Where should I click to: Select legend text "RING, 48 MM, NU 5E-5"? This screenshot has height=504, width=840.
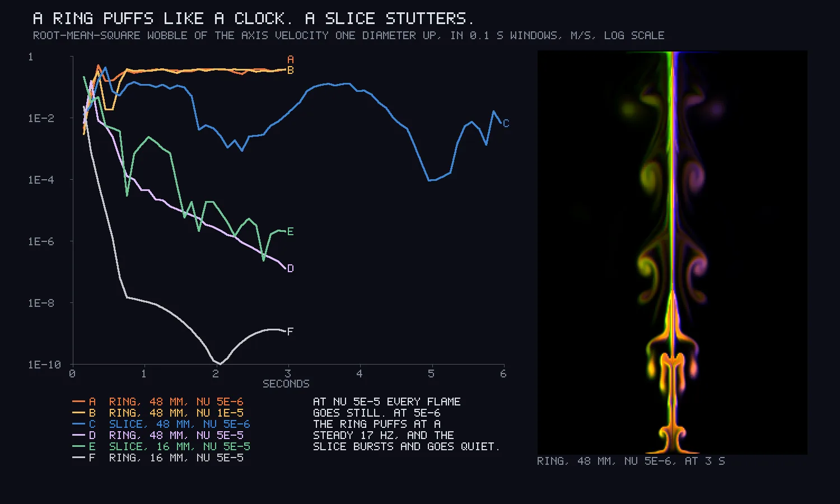[x=176, y=435]
